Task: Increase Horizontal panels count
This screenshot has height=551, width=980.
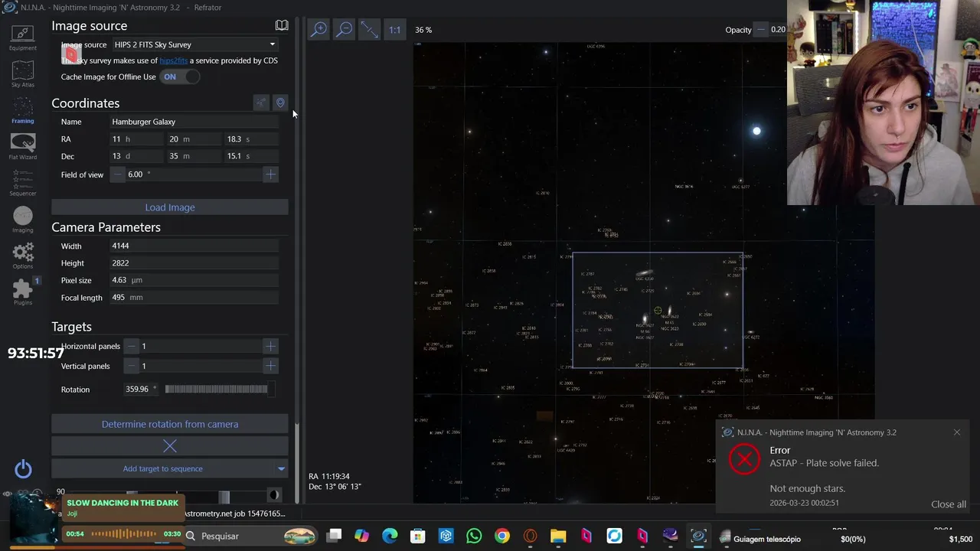Action: (270, 346)
